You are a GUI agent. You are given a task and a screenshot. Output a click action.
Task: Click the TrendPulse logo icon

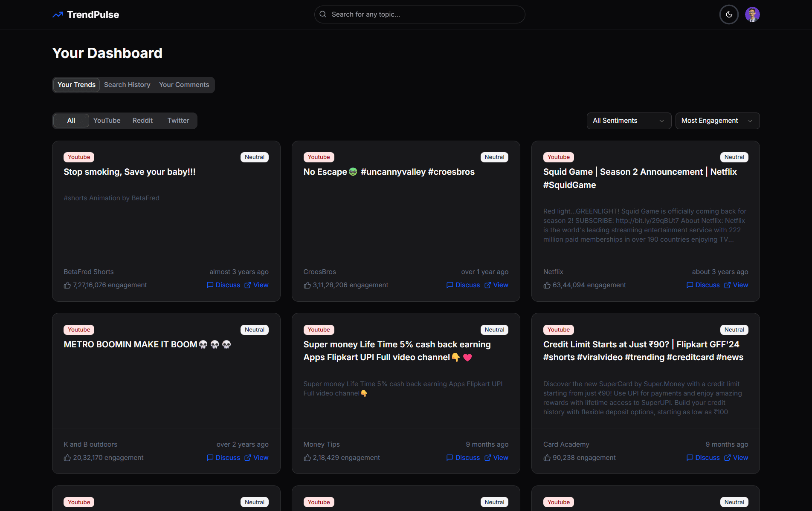pos(58,15)
